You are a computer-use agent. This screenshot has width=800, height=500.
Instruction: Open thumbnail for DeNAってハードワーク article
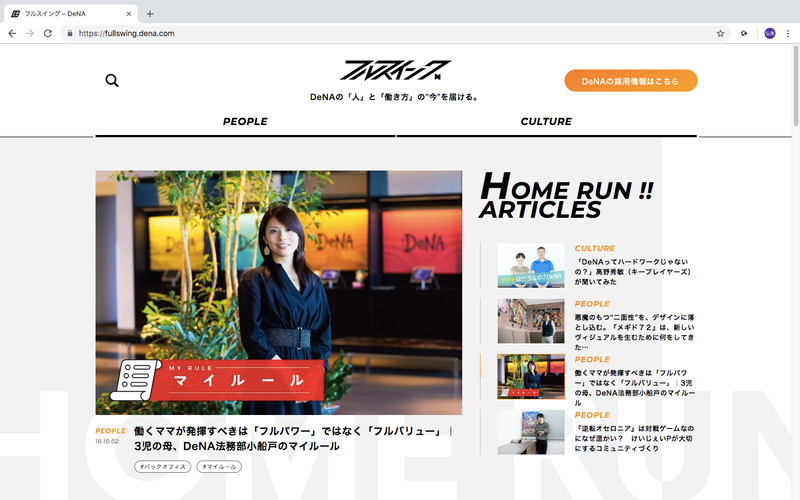[531, 265]
